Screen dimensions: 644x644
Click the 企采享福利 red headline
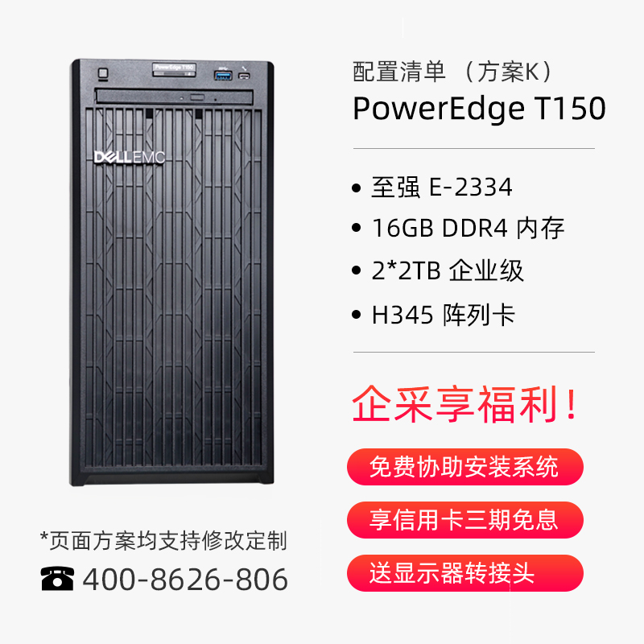click(465, 404)
